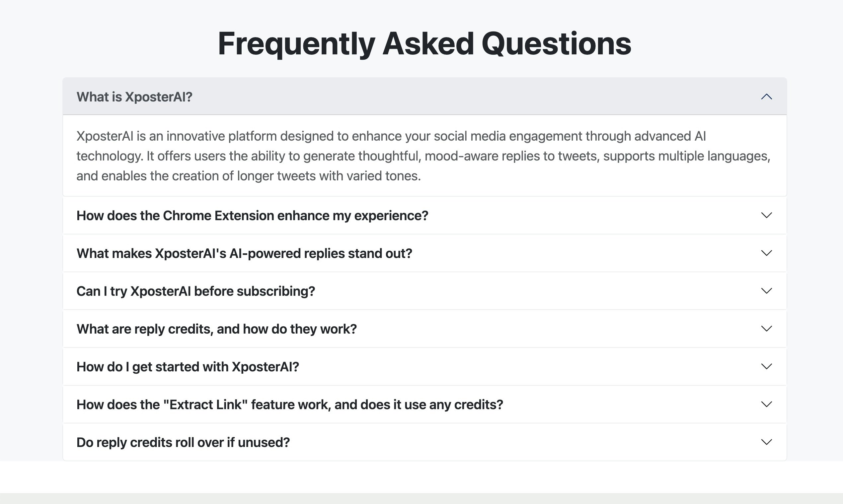
Task: Click chevron beside 'How do I get started'
Action: pyautogui.click(x=766, y=366)
